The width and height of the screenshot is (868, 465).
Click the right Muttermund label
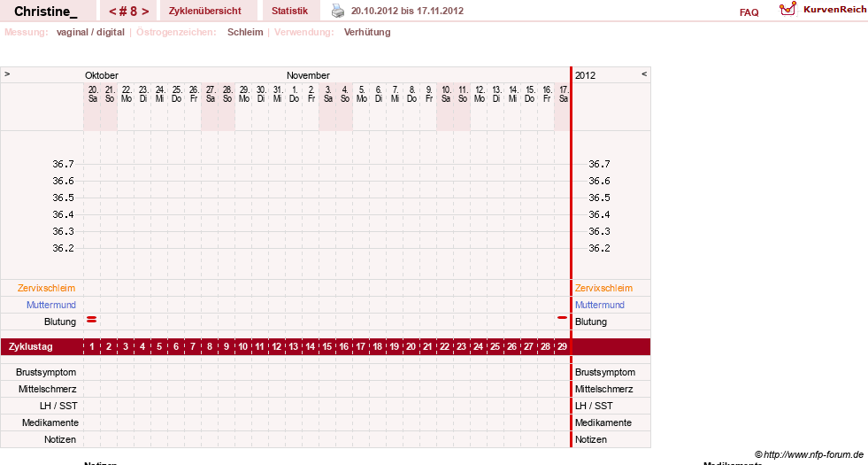pyautogui.click(x=600, y=305)
